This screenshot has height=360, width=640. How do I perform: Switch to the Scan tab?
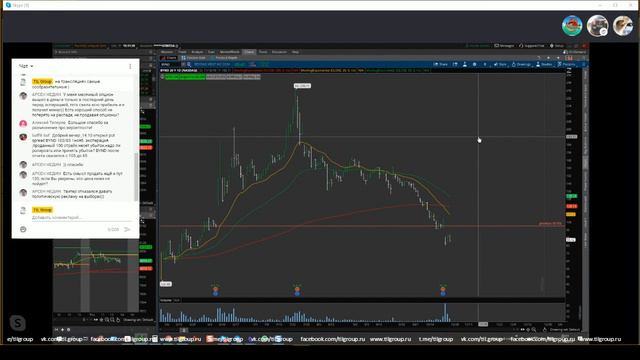click(x=211, y=52)
